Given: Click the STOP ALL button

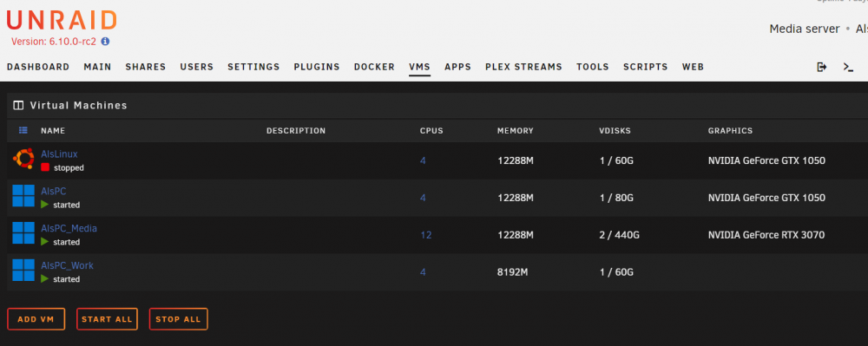Looking at the screenshot, I should pos(178,319).
